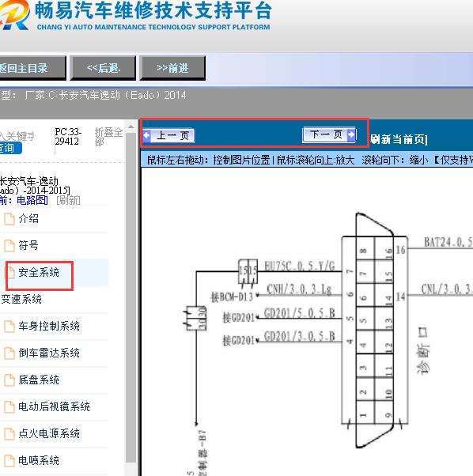Viewport: 473px width, 476px height.
Task: Click the sidebar vertical scrollbar track
Action: point(131,297)
